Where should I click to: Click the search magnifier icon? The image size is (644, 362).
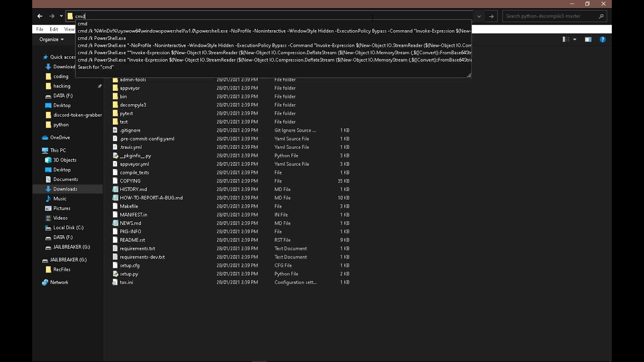point(601,16)
